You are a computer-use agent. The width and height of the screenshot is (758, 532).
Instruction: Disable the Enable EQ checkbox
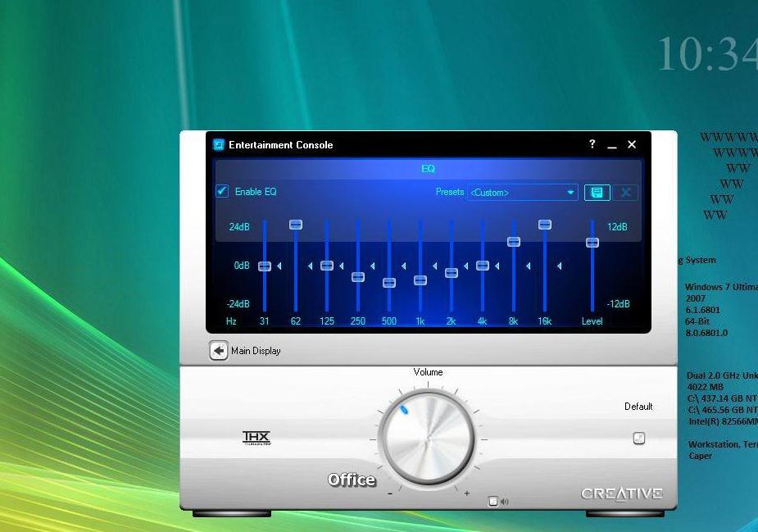(222, 191)
